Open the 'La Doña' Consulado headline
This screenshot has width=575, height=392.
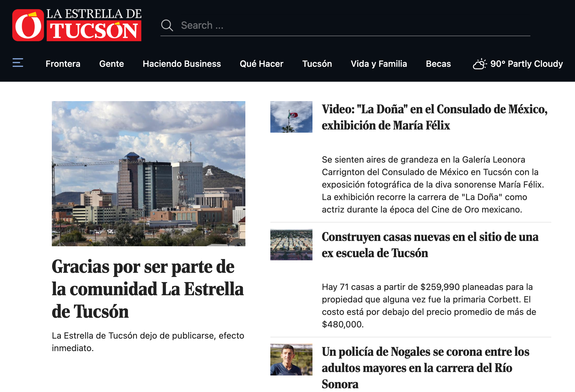435,117
